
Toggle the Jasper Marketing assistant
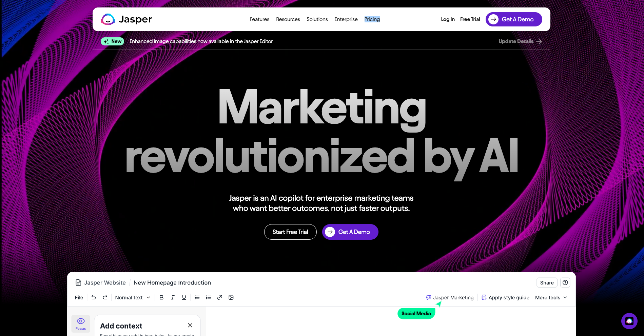[x=450, y=297]
